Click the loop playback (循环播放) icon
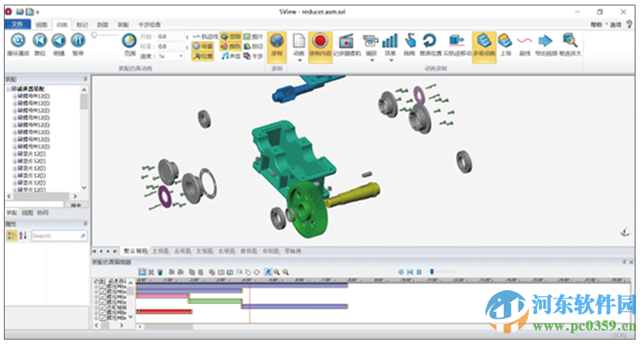Image resolution: width=644 pixels, height=345 pixels. (x=18, y=40)
